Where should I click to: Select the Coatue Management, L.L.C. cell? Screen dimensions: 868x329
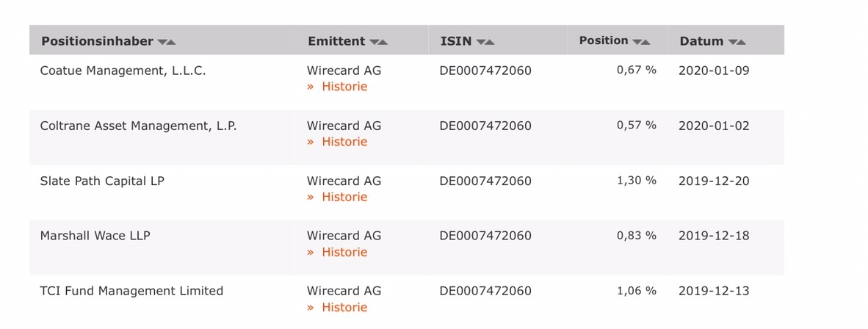[x=123, y=71]
